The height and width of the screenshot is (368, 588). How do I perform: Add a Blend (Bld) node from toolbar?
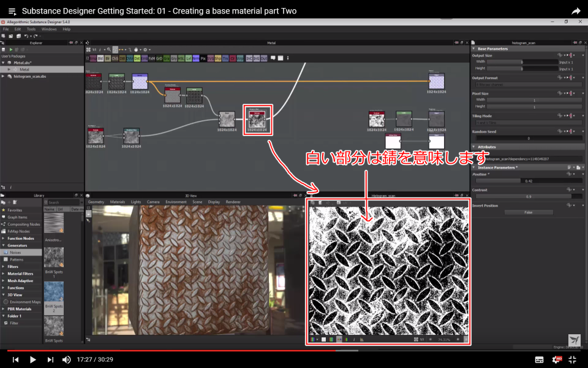point(100,59)
